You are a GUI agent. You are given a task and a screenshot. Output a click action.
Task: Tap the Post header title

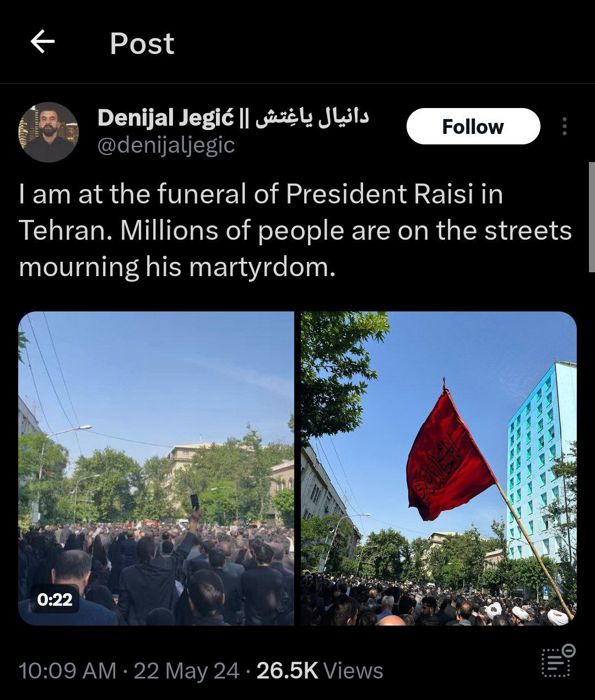[142, 44]
